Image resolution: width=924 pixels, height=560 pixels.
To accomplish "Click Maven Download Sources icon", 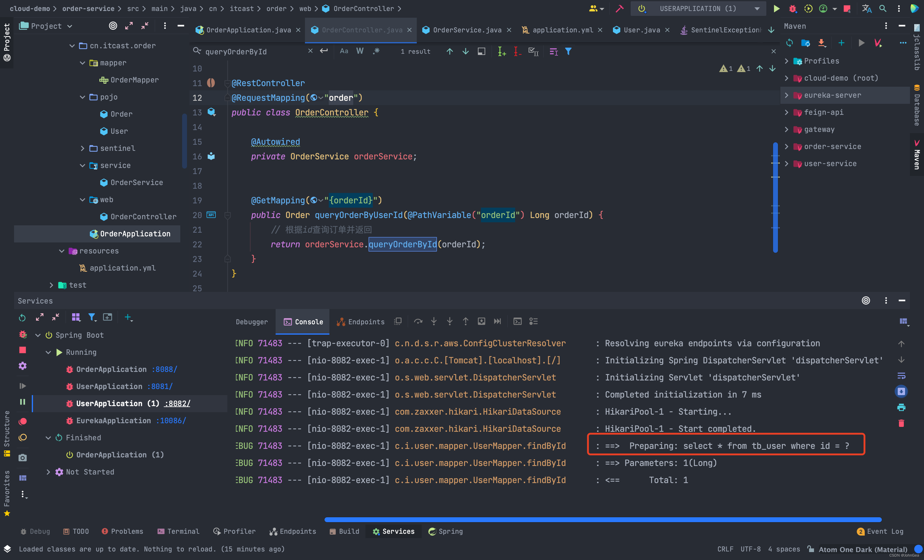I will 822,43.
